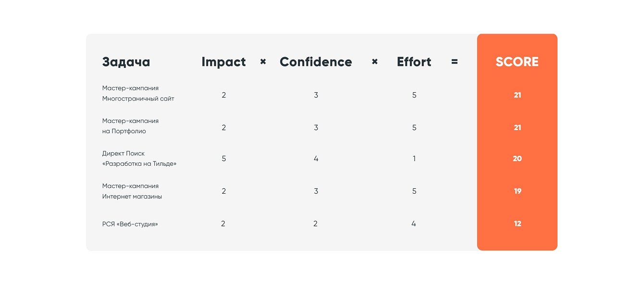Click Impact value 5 in Директ Поиск row

pos(224,159)
